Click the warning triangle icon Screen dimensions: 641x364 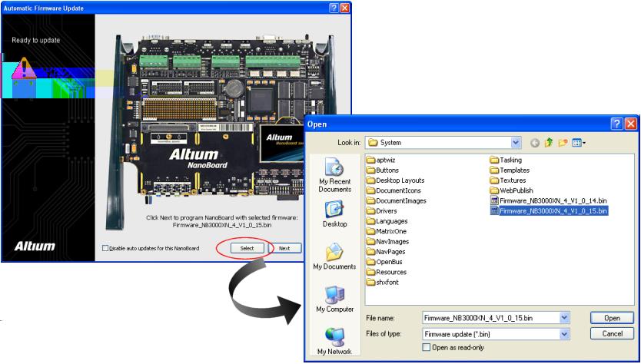click(24, 68)
